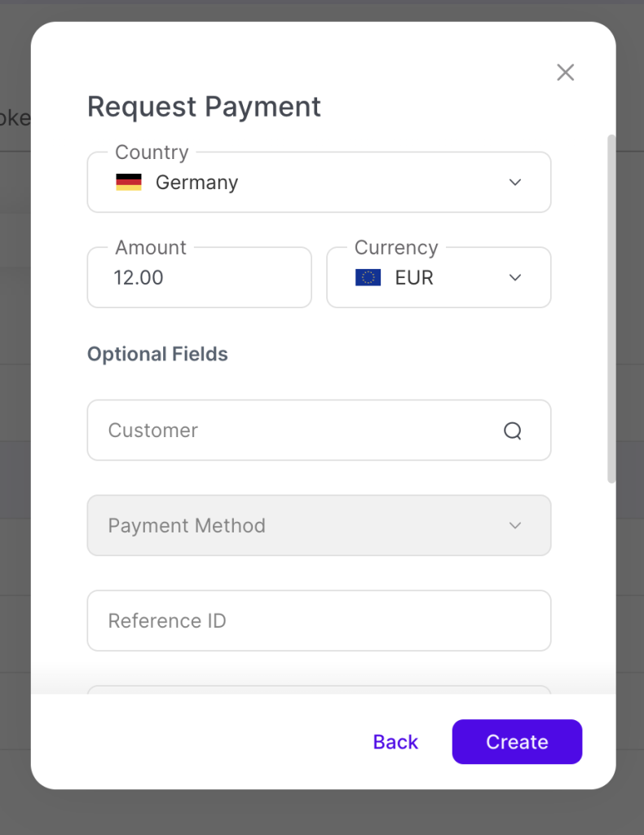The height and width of the screenshot is (835, 644).
Task: Click the Request Payment heading
Action: 204,107
